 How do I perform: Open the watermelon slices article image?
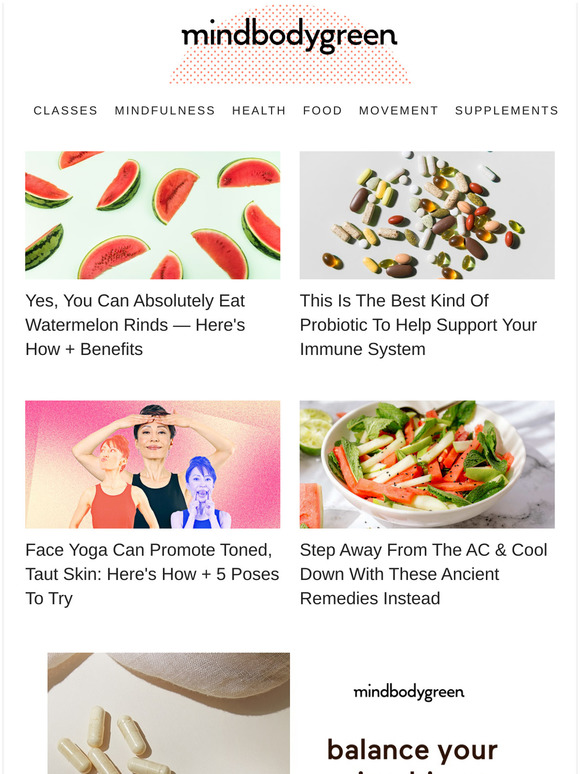(x=153, y=215)
